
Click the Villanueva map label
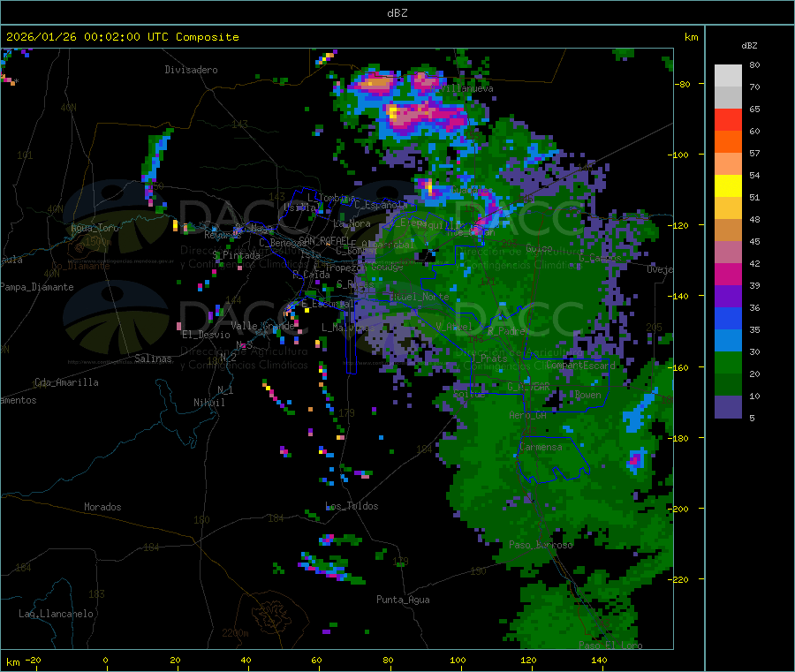pyautogui.click(x=464, y=88)
